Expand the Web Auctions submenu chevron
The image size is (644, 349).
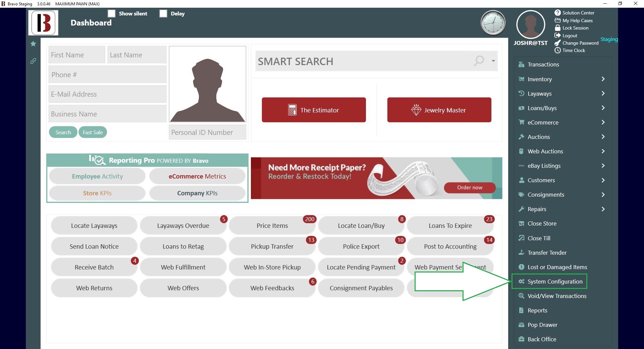(603, 151)
